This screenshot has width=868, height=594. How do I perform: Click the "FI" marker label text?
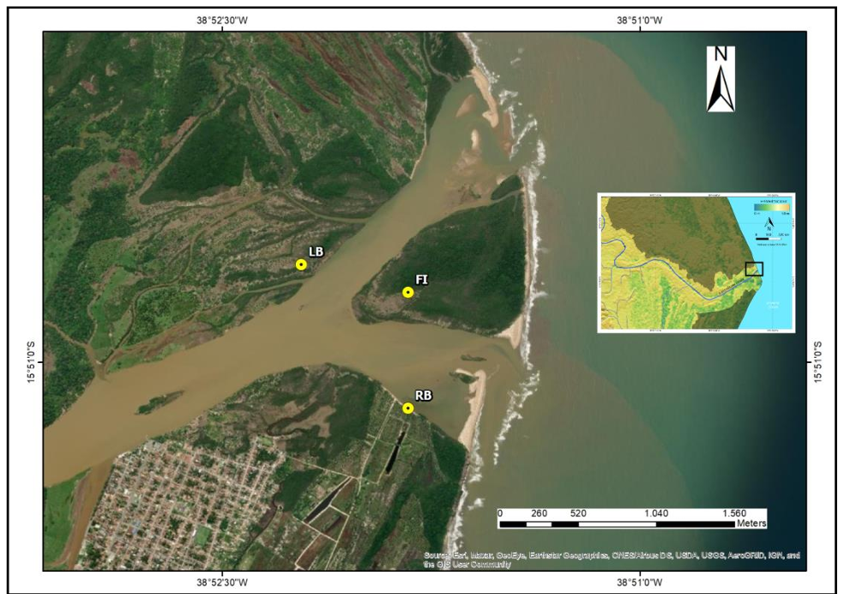[422, 280]
